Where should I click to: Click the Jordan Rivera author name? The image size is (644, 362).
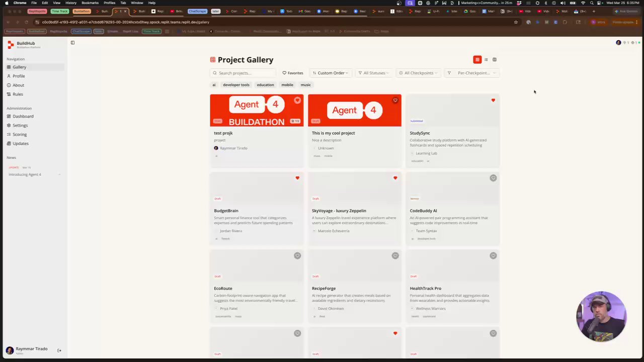(231, 231)
